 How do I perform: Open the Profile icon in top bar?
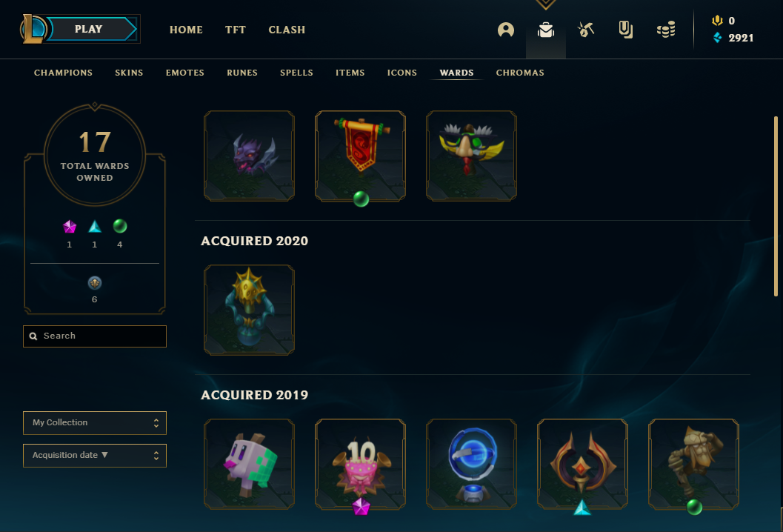click(506, 30)
